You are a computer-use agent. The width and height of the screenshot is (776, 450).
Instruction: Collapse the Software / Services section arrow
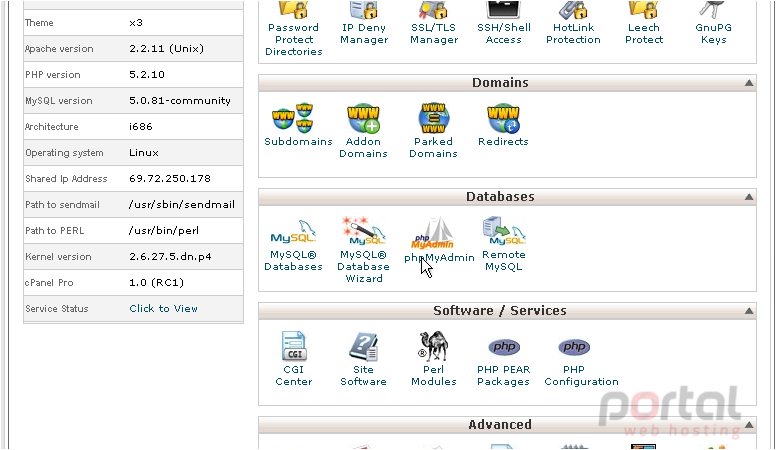pyautogui.click(x=749, y=311)
